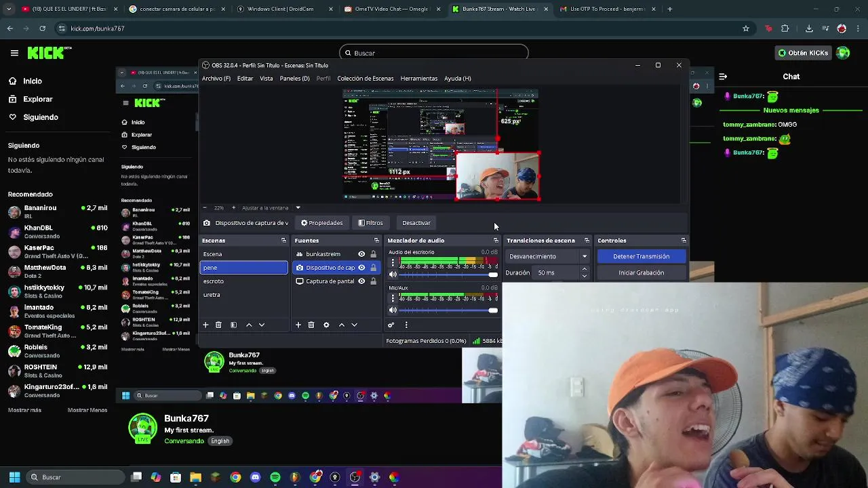The image size is (868, 488).
Task: Open Chrome downloads icon
Action: 809,28
